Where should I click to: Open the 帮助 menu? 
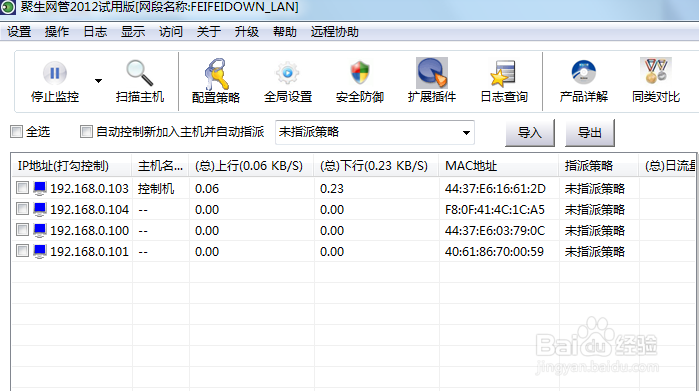(284, 32)
